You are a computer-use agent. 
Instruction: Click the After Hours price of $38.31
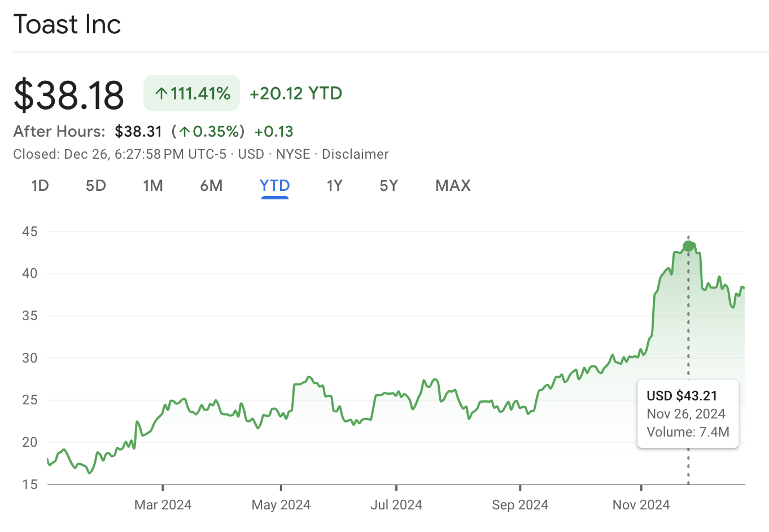point(138,131)
